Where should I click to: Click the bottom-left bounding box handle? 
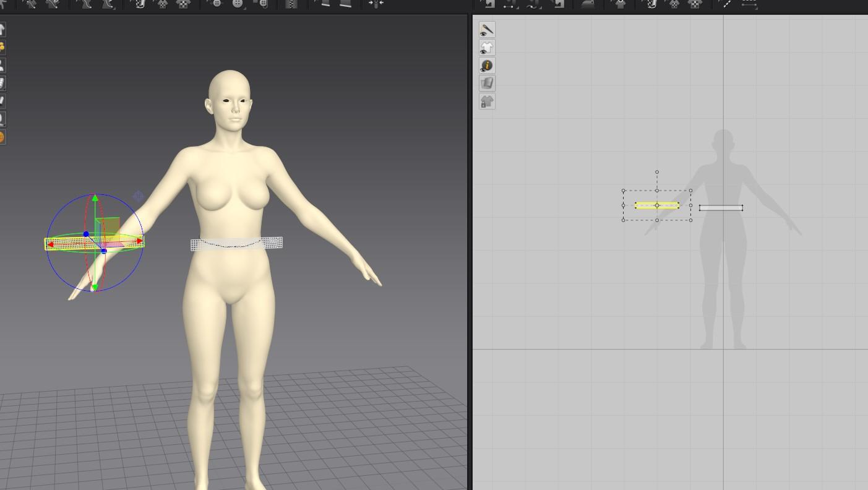pyautogui.click(x=623, y=220)
